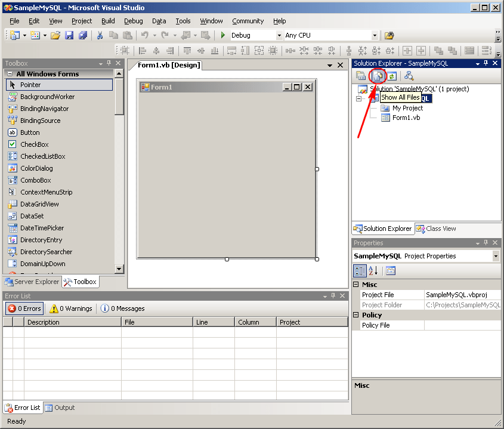Sort properties alphabetically with A-Z icon
The height and width of the screenshot is (429, 504).
pyautogui.click(x=373, y=271)
